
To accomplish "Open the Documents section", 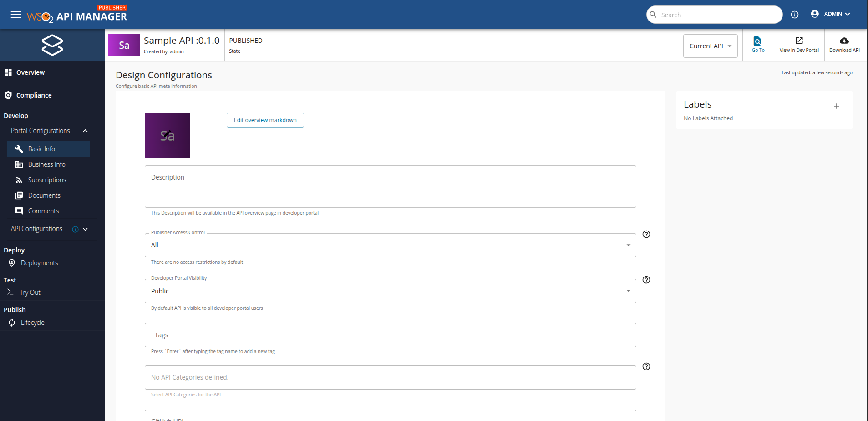I will pyautogui.click(x=49, y=195).
